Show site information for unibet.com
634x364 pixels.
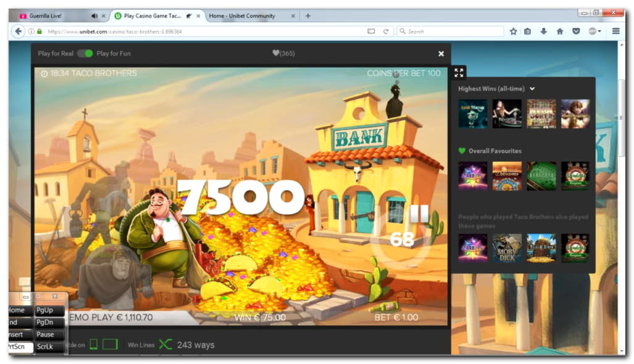coord(31,31)
